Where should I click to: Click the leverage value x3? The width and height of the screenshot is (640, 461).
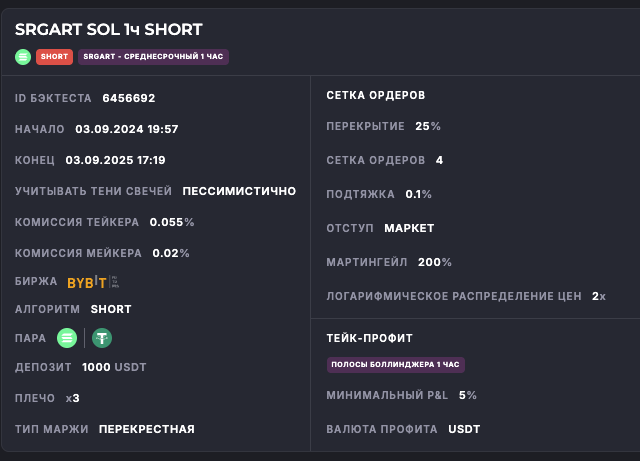pos(73,398)
